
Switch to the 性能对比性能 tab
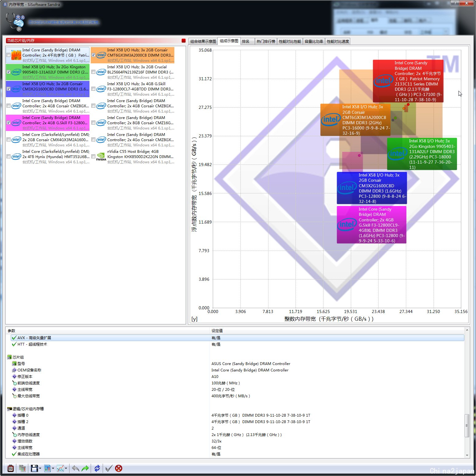290,41
